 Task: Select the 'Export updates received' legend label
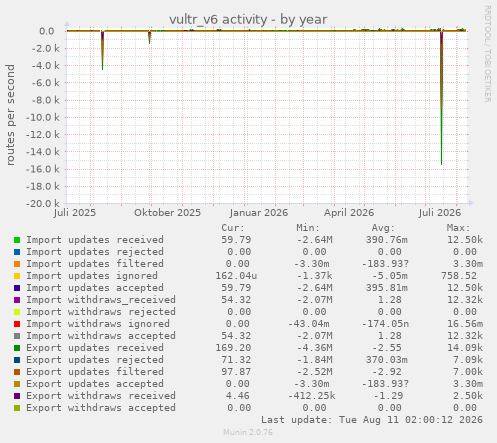95,348
